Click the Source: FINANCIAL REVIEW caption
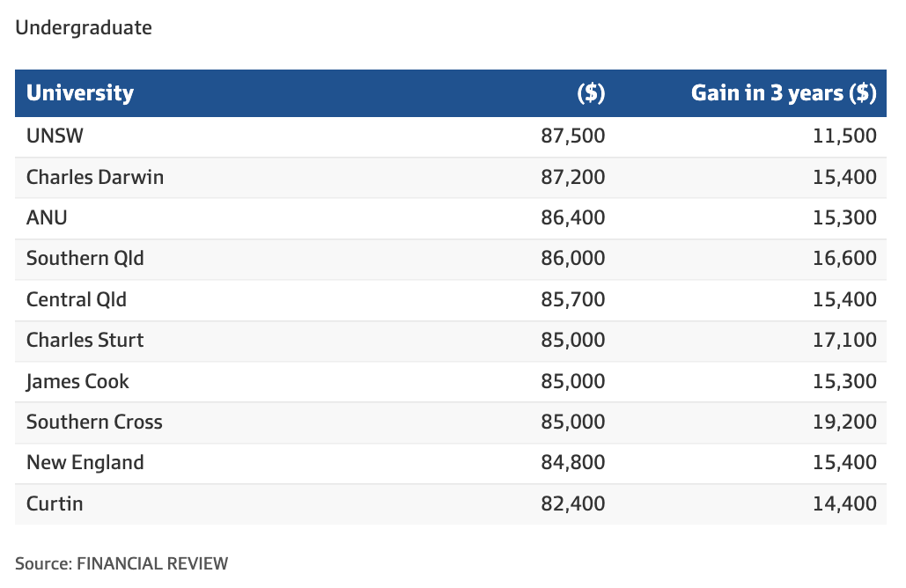Viewport: 906px width, 588px height. pyautogui.click(x=122, y=563)
